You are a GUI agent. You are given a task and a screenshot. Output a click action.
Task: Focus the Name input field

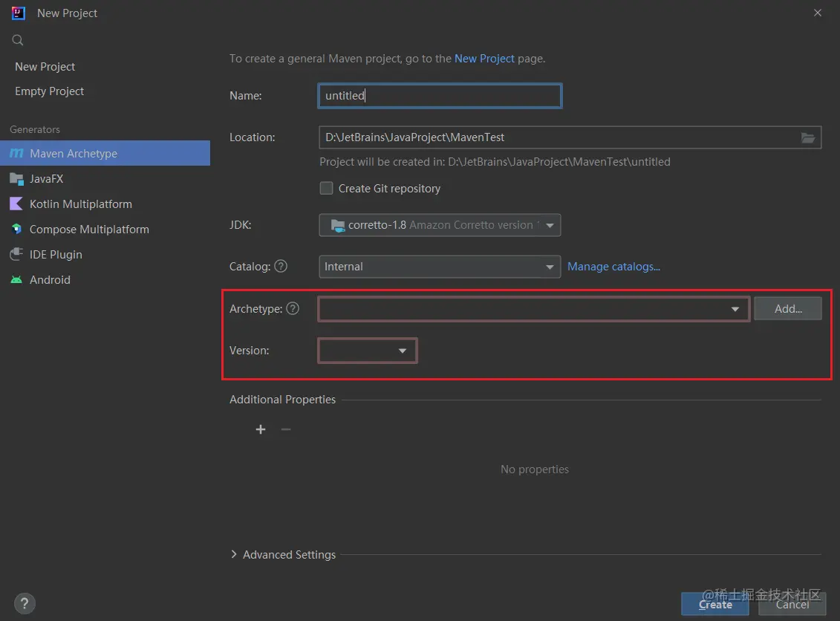pos(439,95)
